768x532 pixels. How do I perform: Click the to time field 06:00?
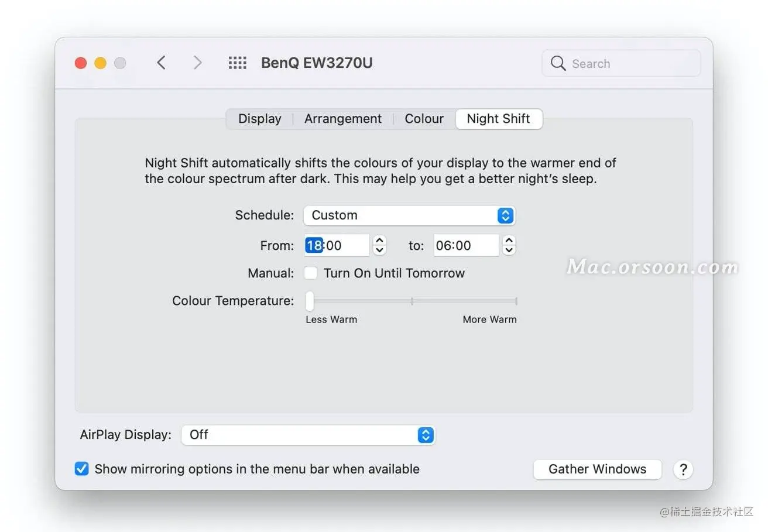tap(467, 245)
